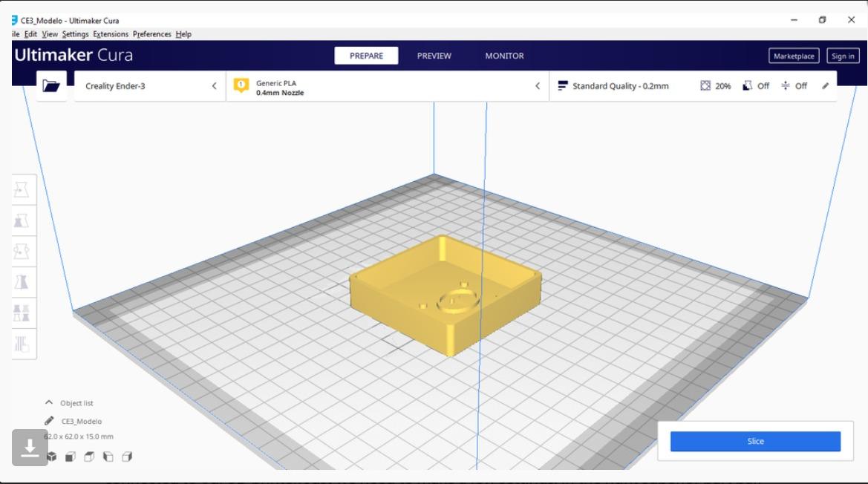Click the Sign in button
Viewport: 868px width, 484px height.
[843, 56]
